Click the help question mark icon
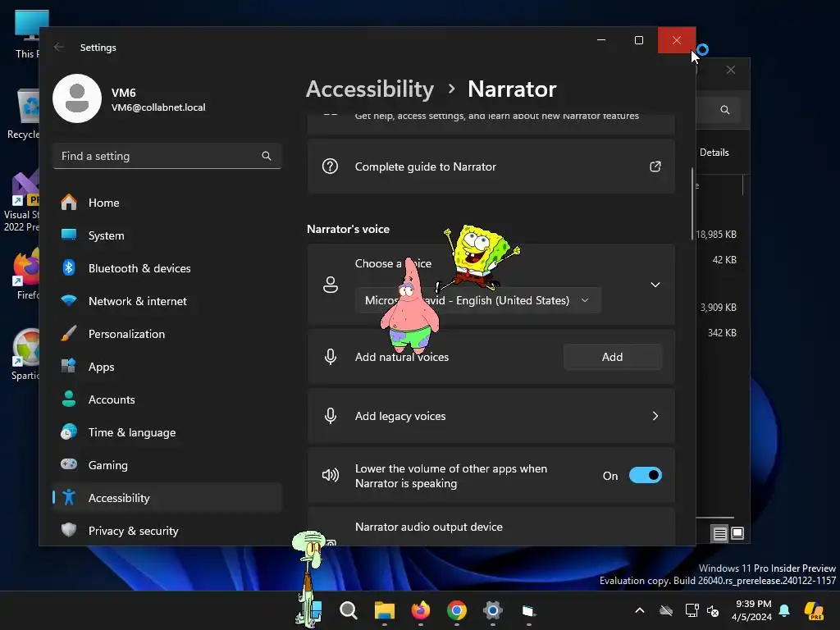 [330, 166]
